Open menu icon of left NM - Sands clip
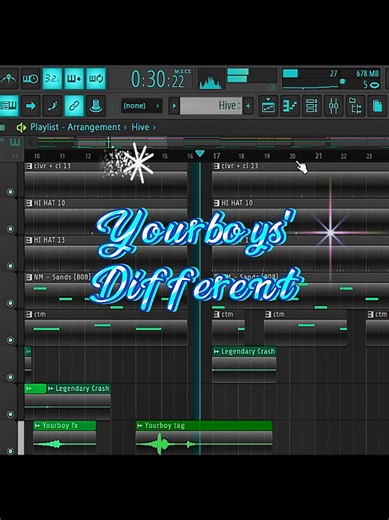Image resolution: width=389 pixels, height=520 pixels. pos(29,277)
